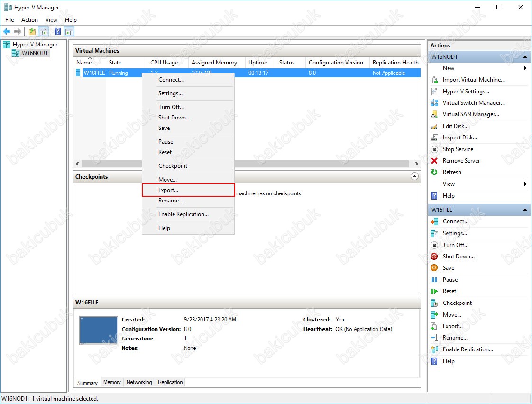Select Turn Off... in the context menu
The image size is (532, 404).
click(x=188, y=107)
